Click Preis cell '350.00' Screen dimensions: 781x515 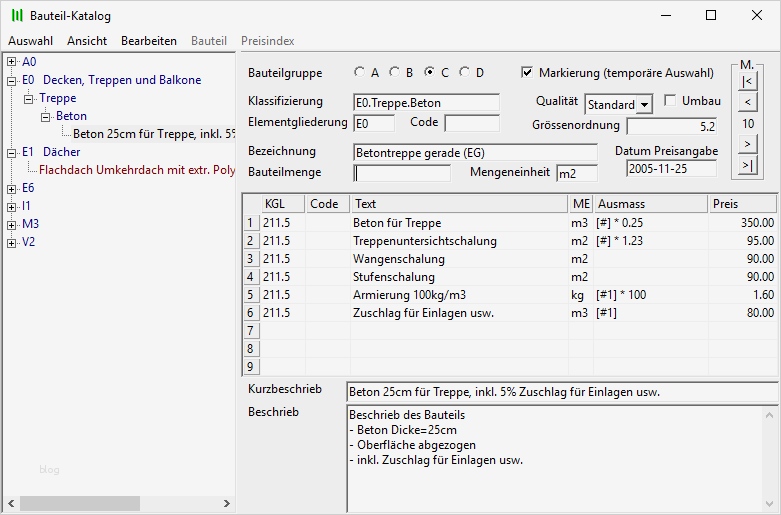pyautogui.click(x=742, y=223)
